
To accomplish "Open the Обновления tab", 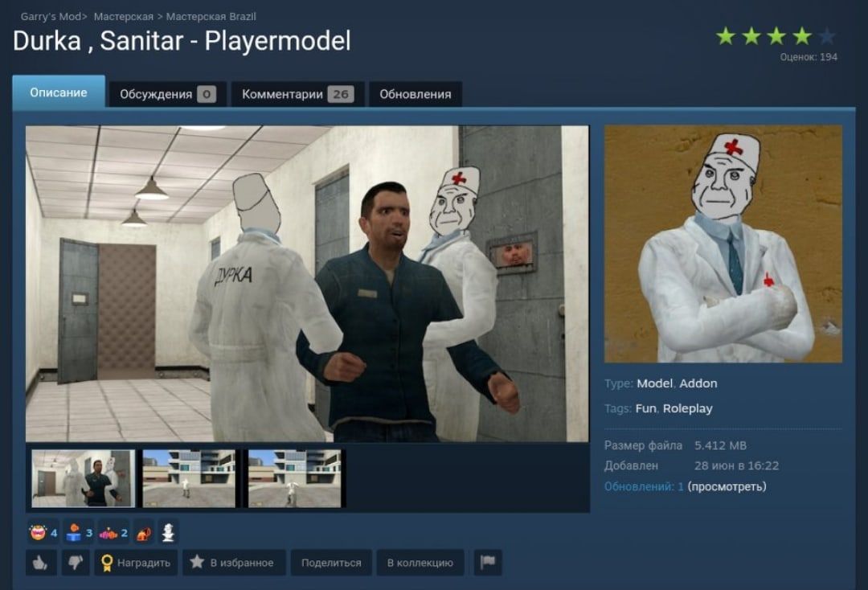I will pos(416,94).
